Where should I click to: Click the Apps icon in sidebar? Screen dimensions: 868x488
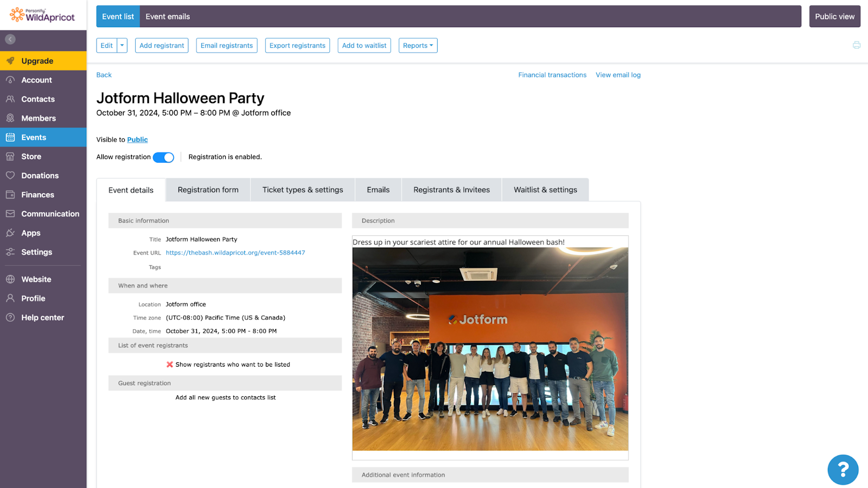10,233
